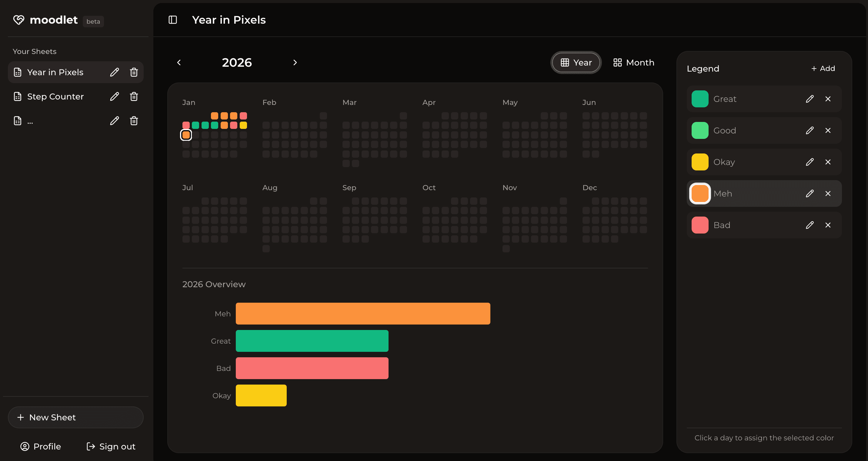Open the edit pencil for the Great legend
The height and width of the screenshot is (461, 868).
pos(810,99)
